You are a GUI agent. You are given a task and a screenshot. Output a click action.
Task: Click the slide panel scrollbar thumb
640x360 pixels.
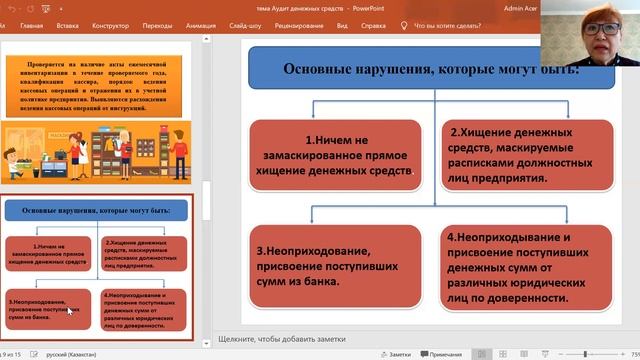206,200
